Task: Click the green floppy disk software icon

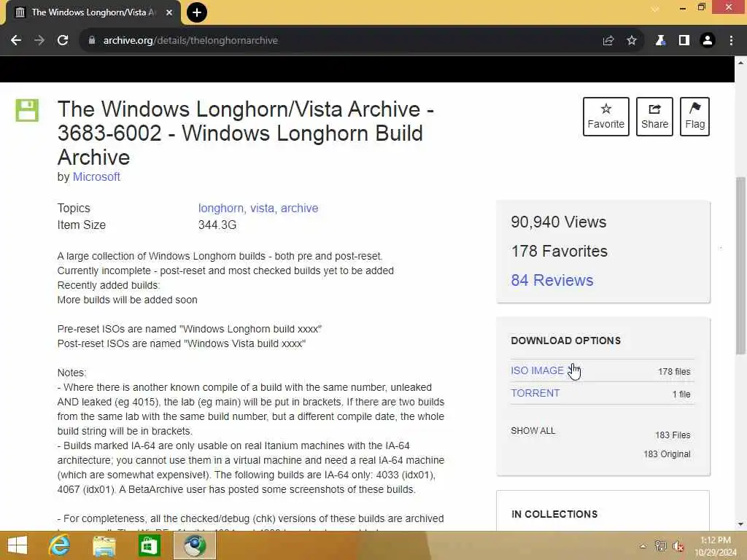Action: click(x=27, y=110)
